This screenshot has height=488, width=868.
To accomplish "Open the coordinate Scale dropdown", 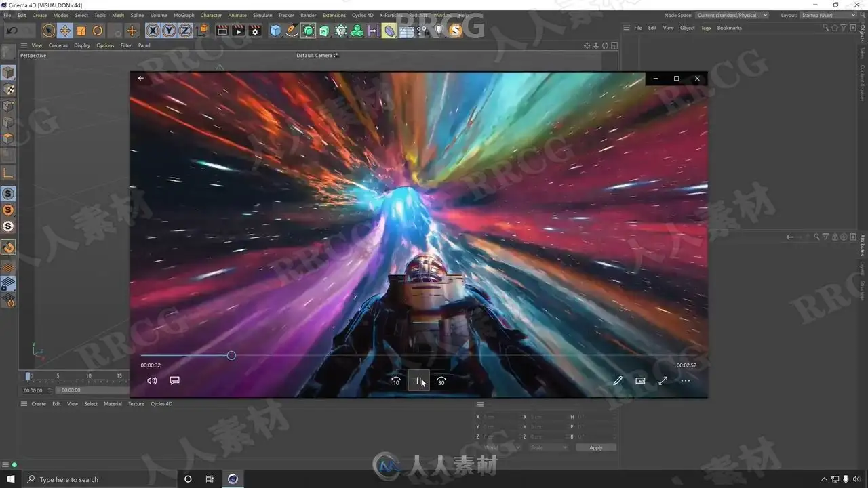I will pos(549,447).
